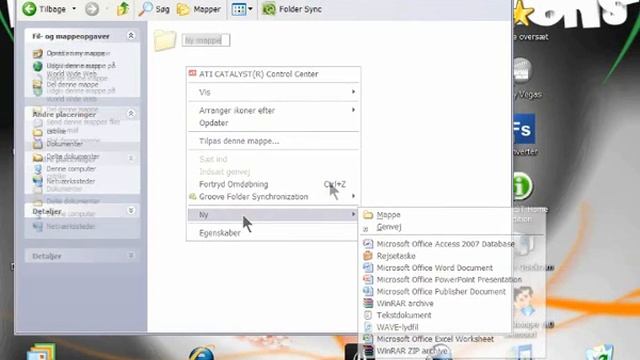The width and height of the screenshot is (640, 360).
Task: Open the Vegas desktop icon
Action: coord(522,71)
